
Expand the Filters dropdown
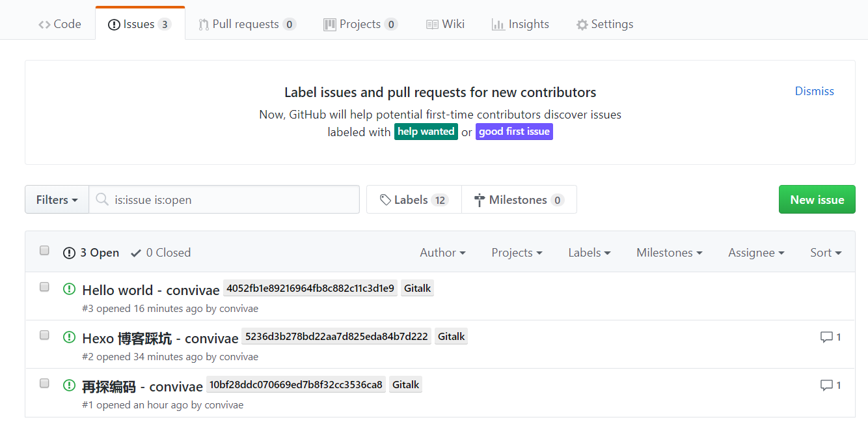click(x=57, y=200)
